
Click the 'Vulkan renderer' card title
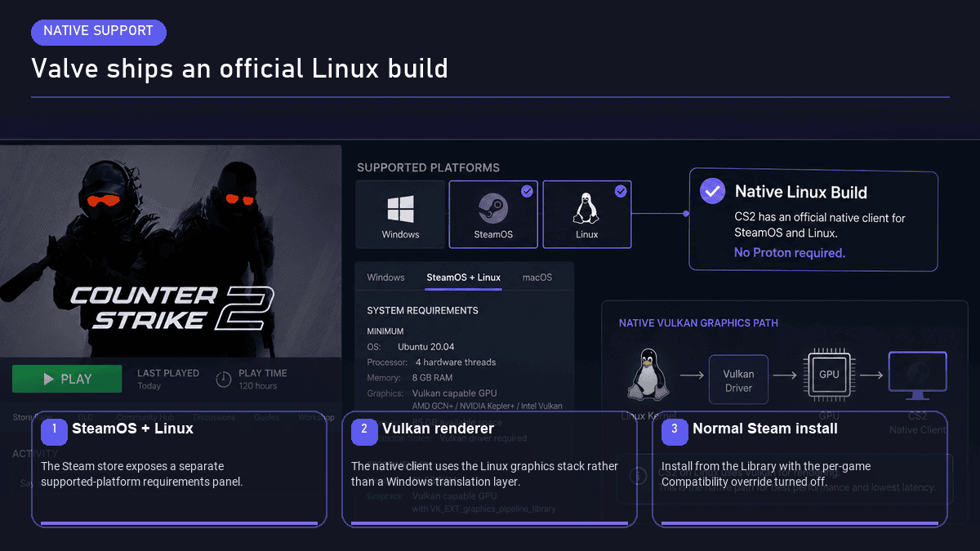pos(438,429)
